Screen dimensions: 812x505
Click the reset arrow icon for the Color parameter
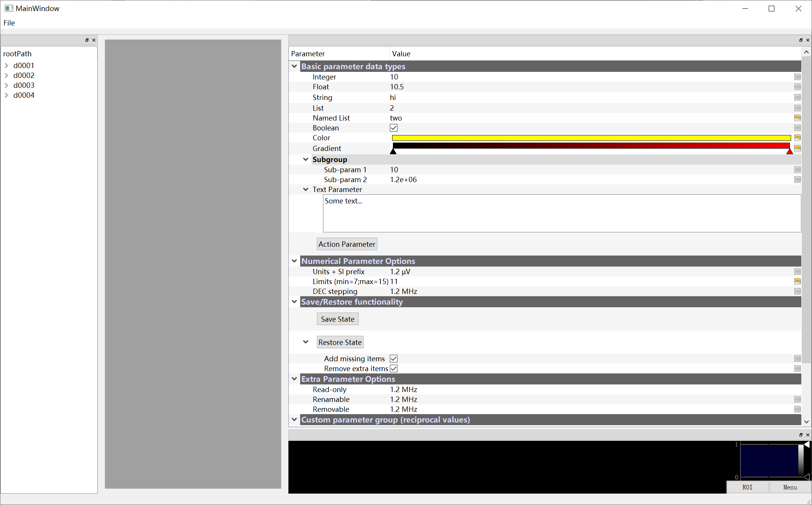click(x=797, y=138)
